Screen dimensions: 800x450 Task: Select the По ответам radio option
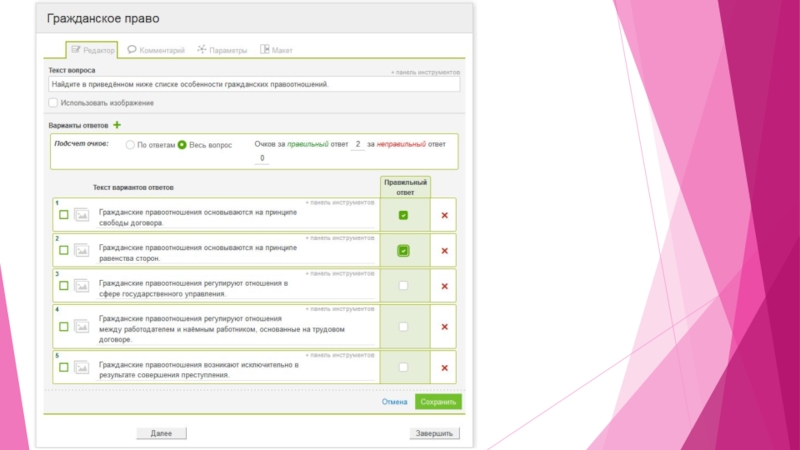(x=130, y=145)
